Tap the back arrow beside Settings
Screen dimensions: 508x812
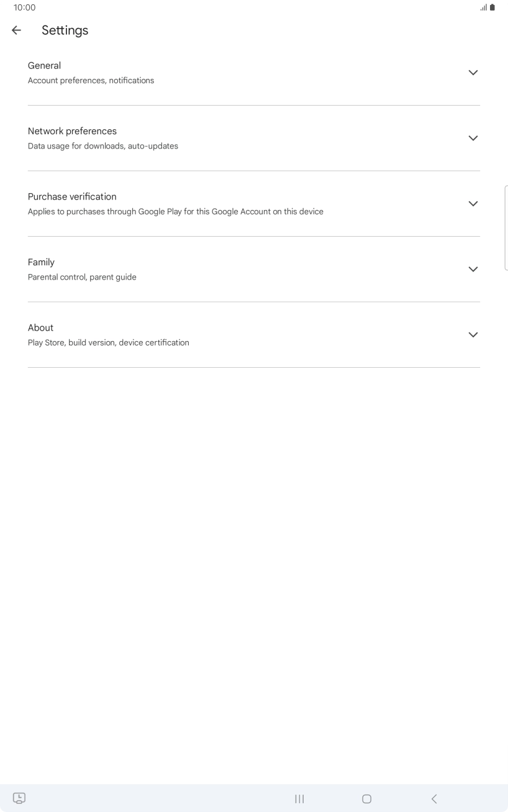17,30
